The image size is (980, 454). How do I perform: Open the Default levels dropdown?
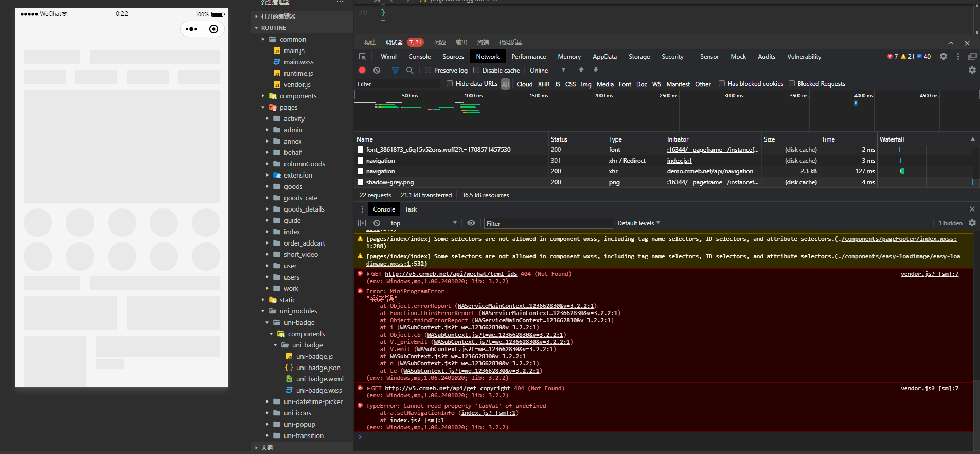[x=638, y=223]
